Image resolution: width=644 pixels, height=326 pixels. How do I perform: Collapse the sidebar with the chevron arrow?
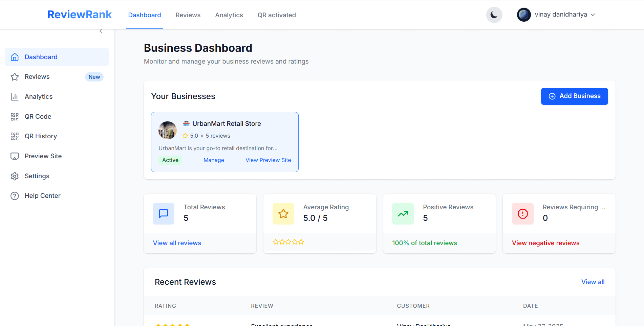pos(101,30)
